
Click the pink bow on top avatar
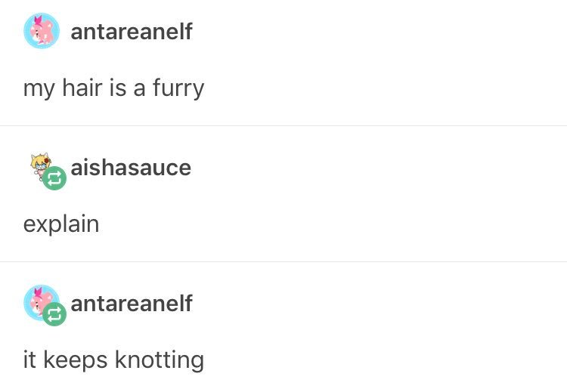pyautogui.click(x=38, y=20)
